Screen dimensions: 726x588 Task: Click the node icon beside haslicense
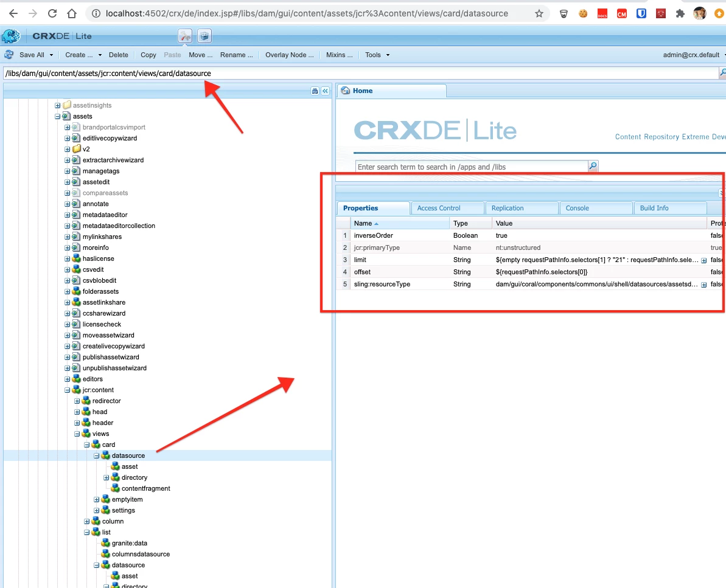(x=77, y=258)
